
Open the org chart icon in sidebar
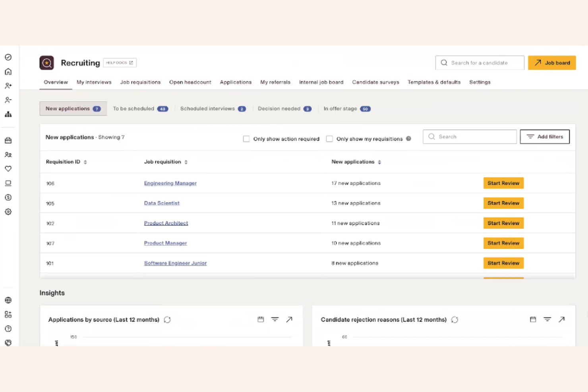tap(8, 114)
